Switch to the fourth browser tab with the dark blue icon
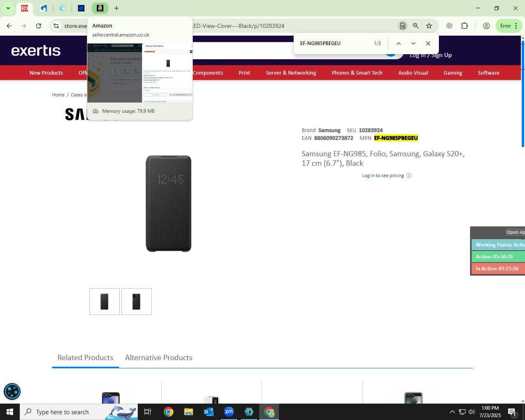525x420 pixels. coord(81,8)
